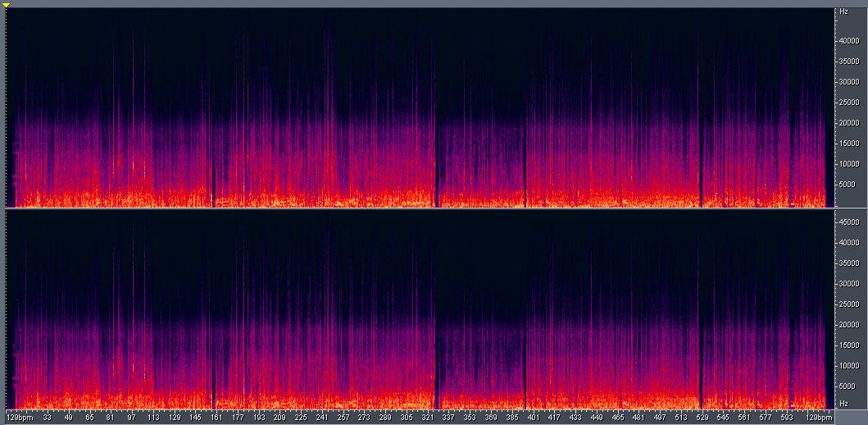Click the yellow playhead marker triangle
The width and height of the screenshot is (868, 425).
(x=6, y=6)
